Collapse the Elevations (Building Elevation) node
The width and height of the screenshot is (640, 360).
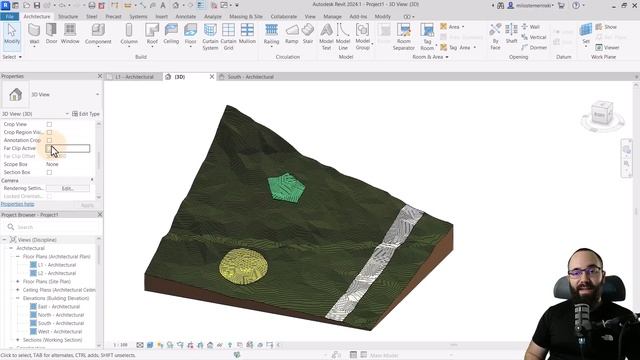click(18, 298)
